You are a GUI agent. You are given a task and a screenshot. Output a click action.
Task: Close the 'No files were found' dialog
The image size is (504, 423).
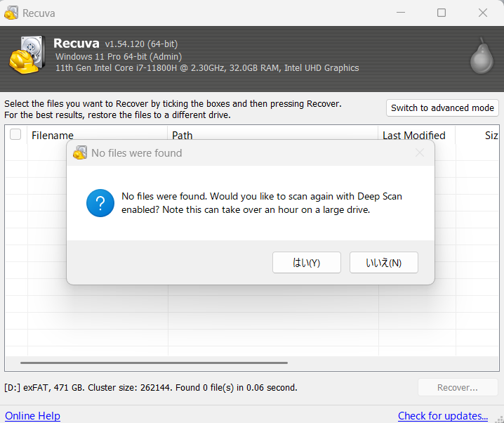click(x=420, y=153)
